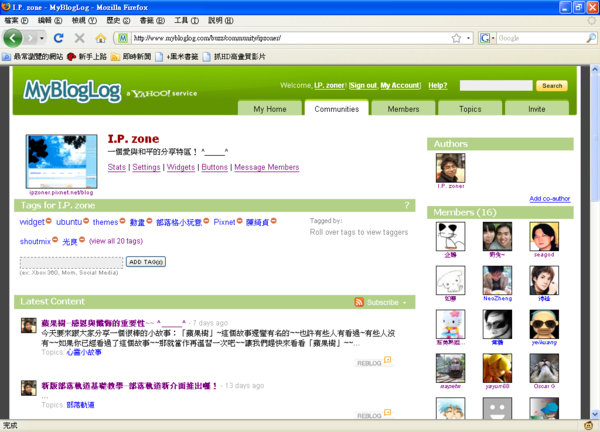The image size is (600, 432).
Task: Go back with the green arrow
Action: click(13, 38)
